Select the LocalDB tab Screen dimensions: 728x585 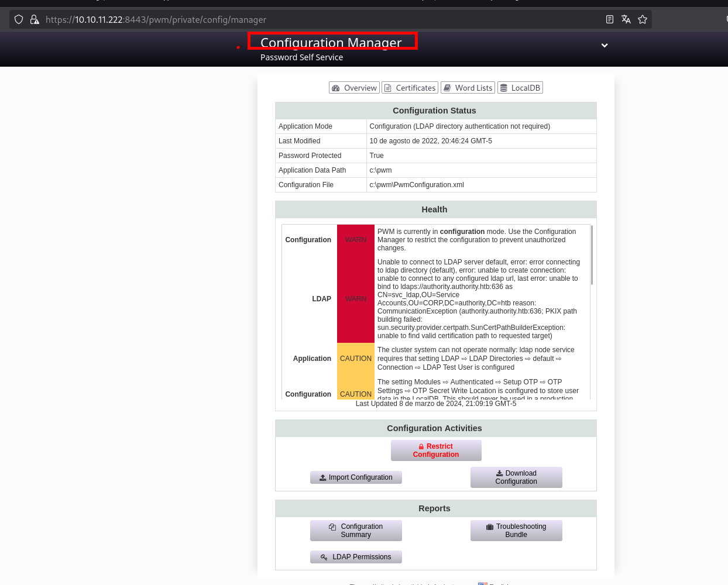[520, 88]
